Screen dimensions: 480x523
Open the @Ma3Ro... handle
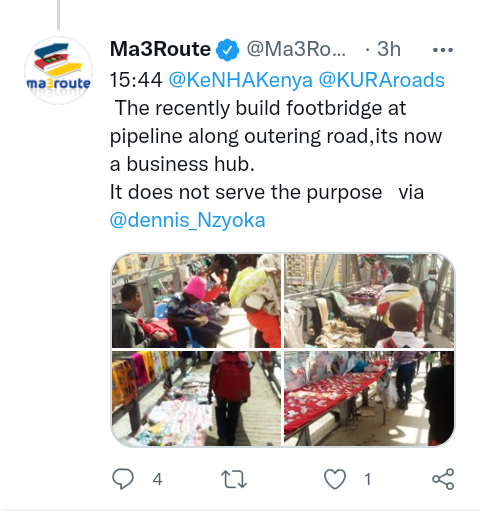pyautogui.click(x=296, y=49)
